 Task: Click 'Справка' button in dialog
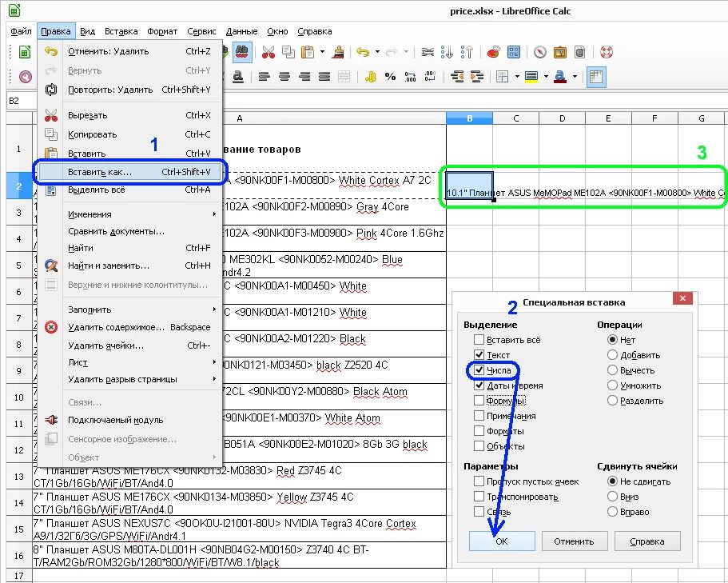tap(647, 541)
